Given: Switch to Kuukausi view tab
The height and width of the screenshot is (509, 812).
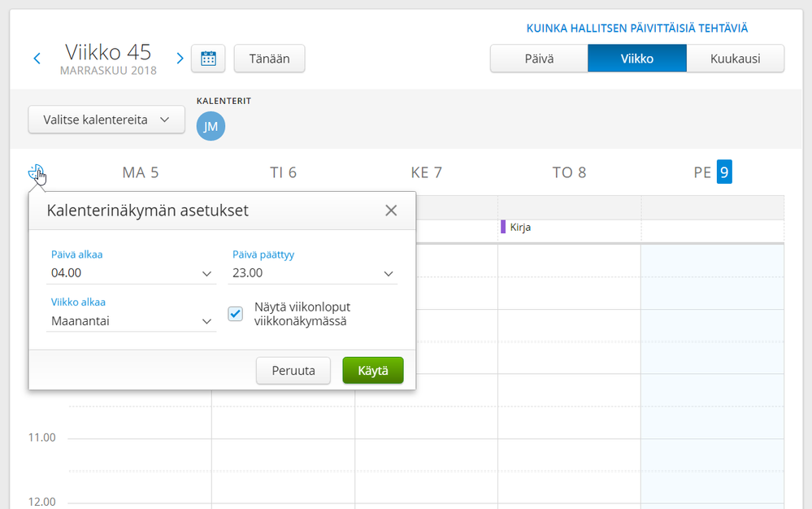Looking at the screenshot, I should 735,59.
